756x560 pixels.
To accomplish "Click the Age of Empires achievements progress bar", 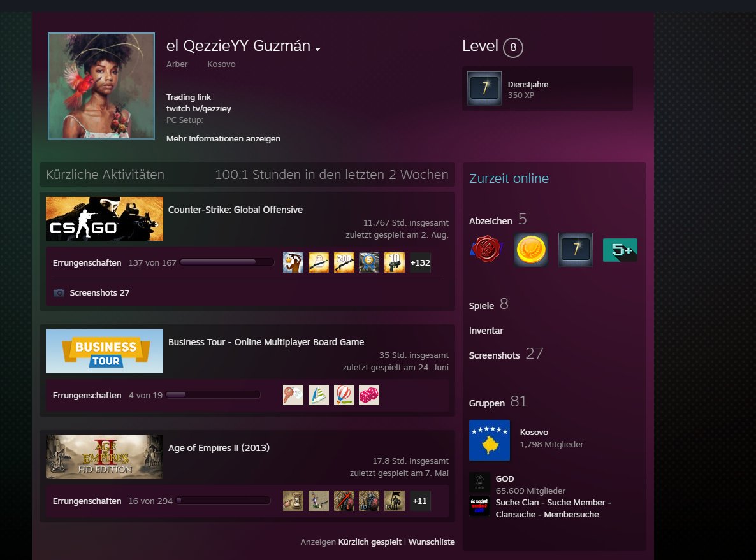I will point(223,500).
